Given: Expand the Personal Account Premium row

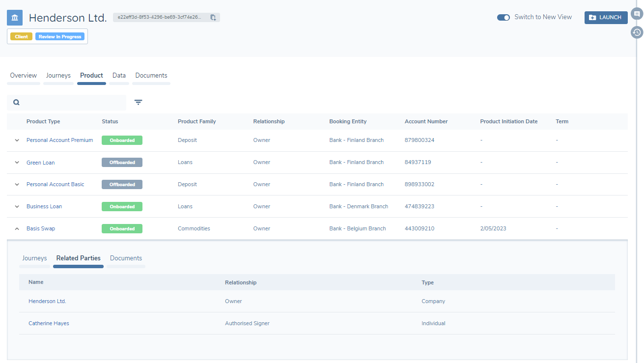Looking at the screenshot, I should pos(16,140).
